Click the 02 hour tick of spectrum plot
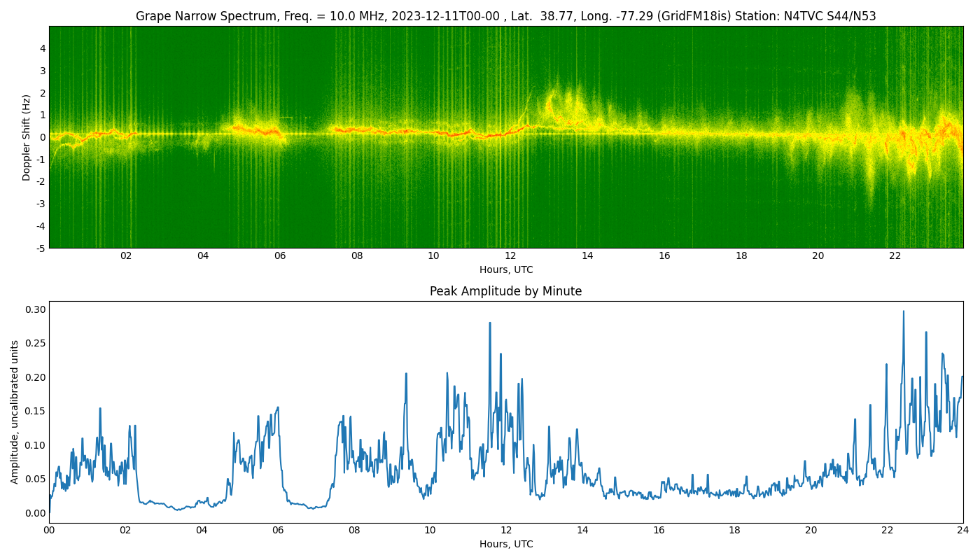The image size is (980, 560). (126, 255)
